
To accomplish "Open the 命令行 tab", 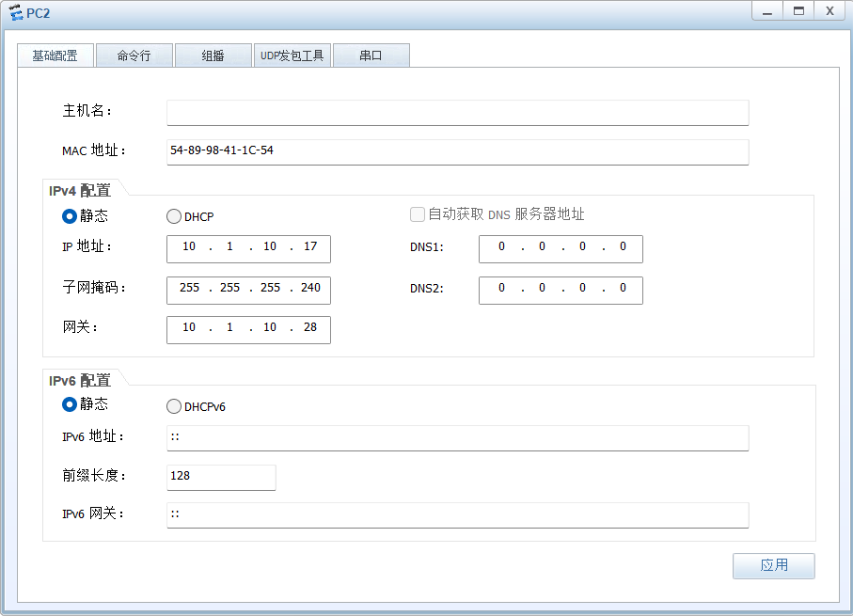I will pos(134,55).
